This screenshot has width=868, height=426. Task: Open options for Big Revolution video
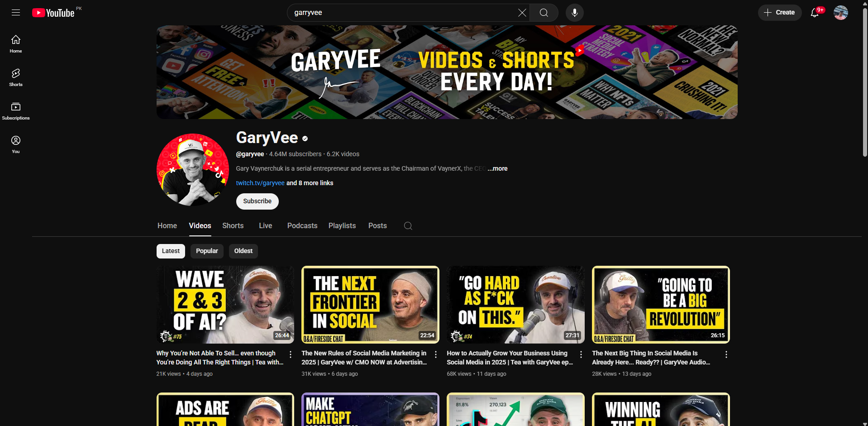[x=726, y=354]
